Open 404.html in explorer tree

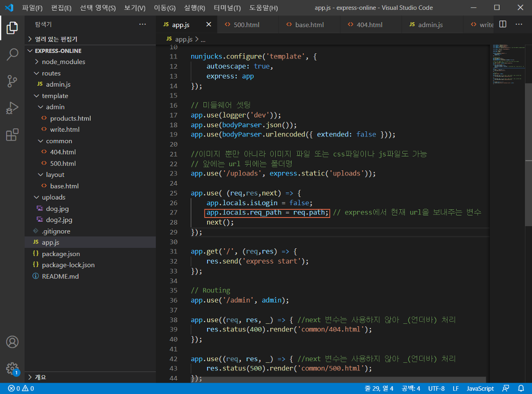[63, 152]
